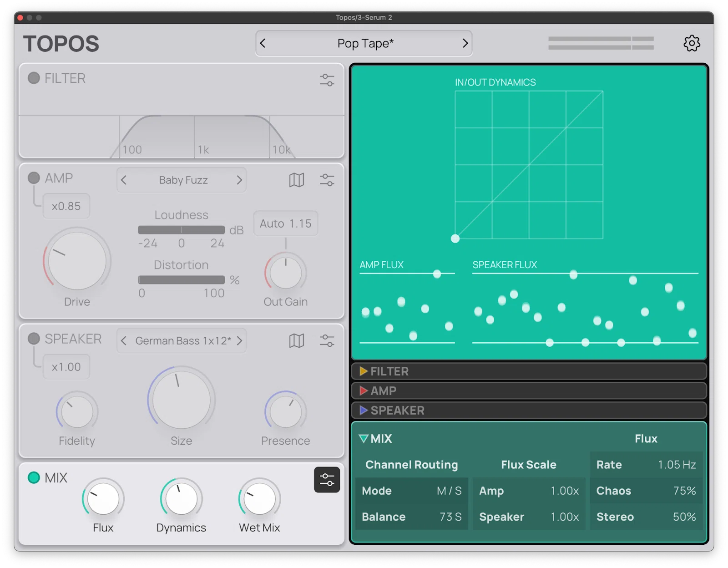The height and width of the screenshot is (568, 728).
Task: Click the '1k' filter frequency label
Action: click(x=203, y=150)
